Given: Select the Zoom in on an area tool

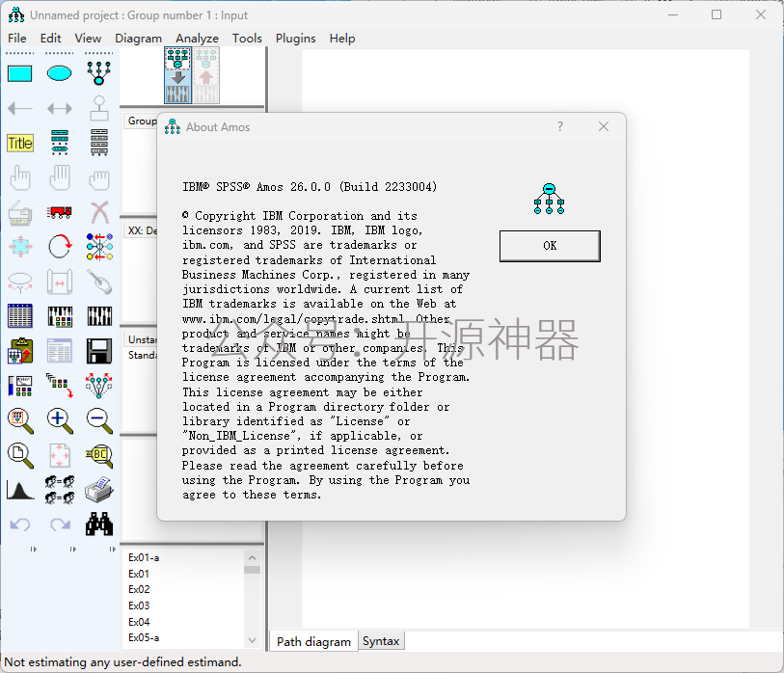Looking at the screenshot, I should pos(20,420).
